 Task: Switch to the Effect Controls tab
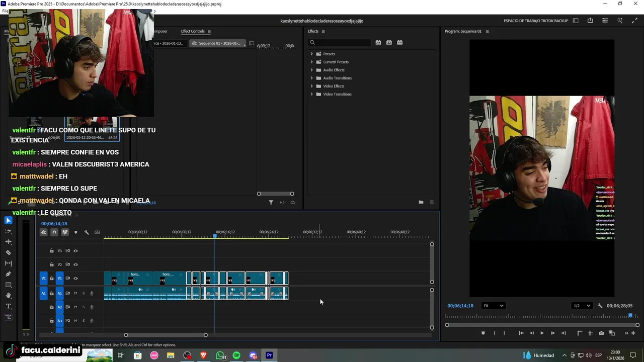[193, 31]
